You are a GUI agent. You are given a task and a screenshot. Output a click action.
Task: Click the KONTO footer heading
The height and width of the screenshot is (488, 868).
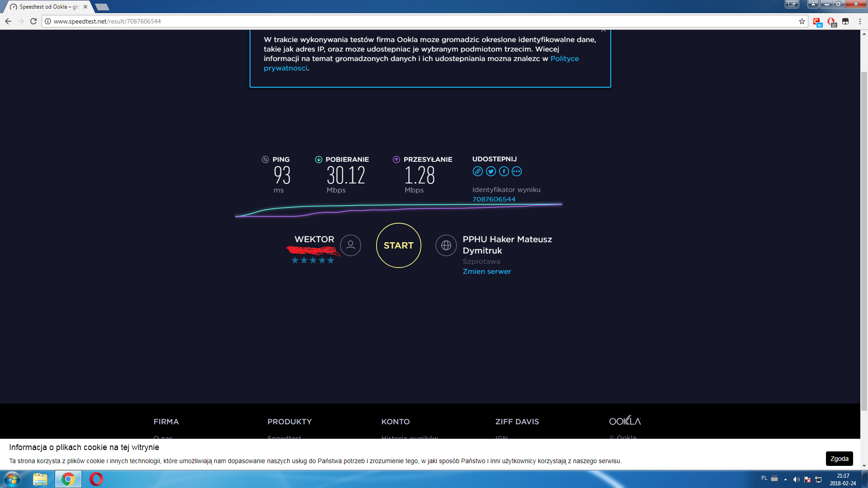[x=396, y=422]
